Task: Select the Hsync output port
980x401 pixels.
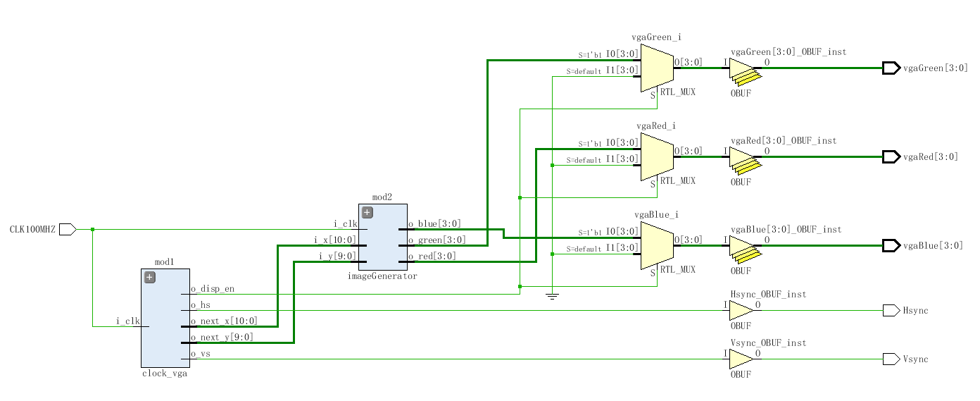Action: (x=891, y=311)
